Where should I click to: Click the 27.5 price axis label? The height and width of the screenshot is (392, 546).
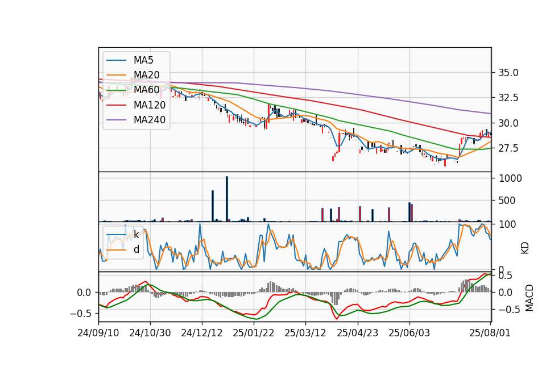508,148
